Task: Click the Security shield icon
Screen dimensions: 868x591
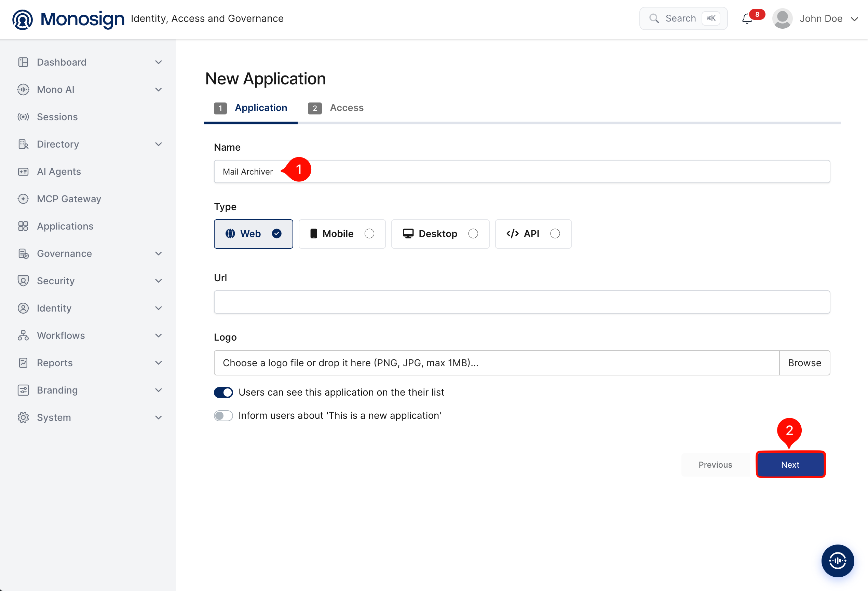Action: [x=23, y=281]
